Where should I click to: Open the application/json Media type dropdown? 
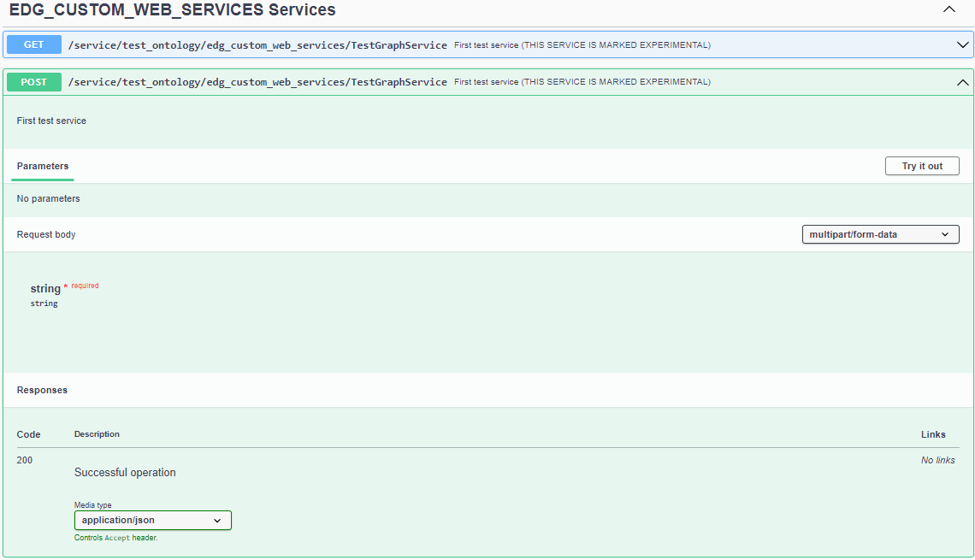[152, 520]
